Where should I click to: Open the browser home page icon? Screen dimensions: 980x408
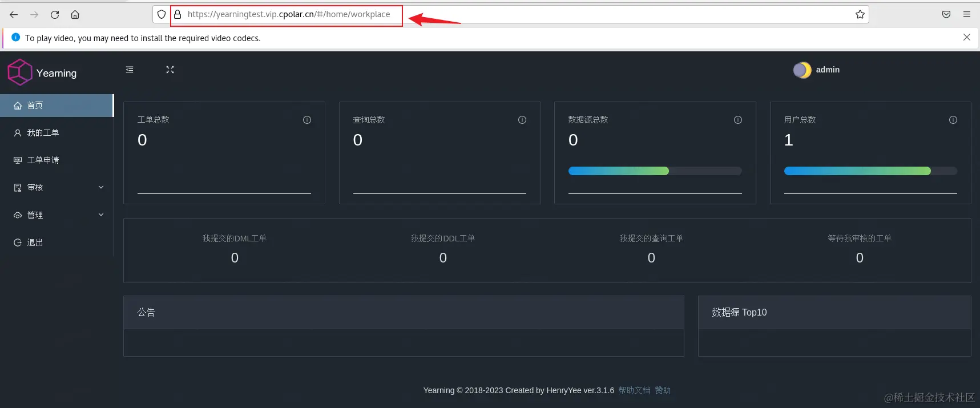tap(75, 15)
